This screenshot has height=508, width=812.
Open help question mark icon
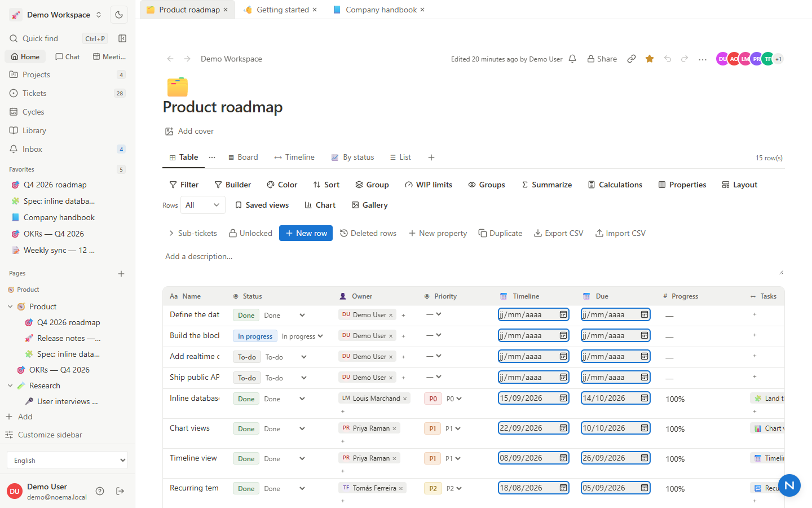click(100, 491)
